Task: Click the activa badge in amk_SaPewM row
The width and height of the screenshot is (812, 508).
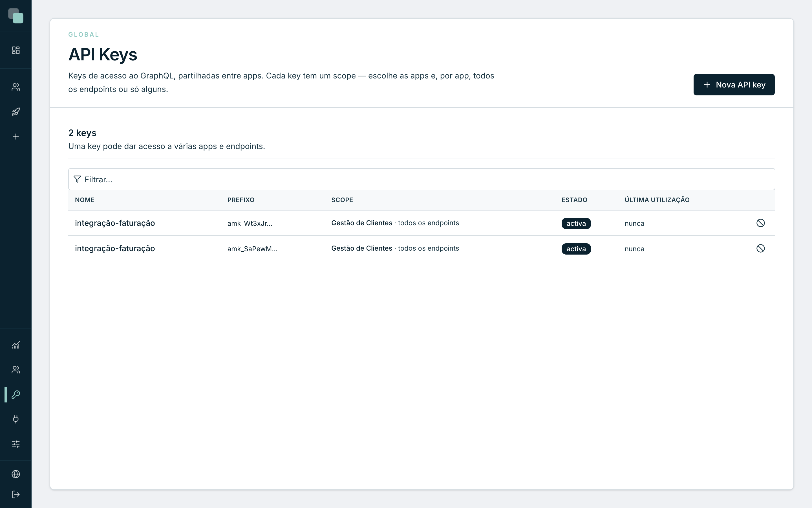Action: (576, 249)
